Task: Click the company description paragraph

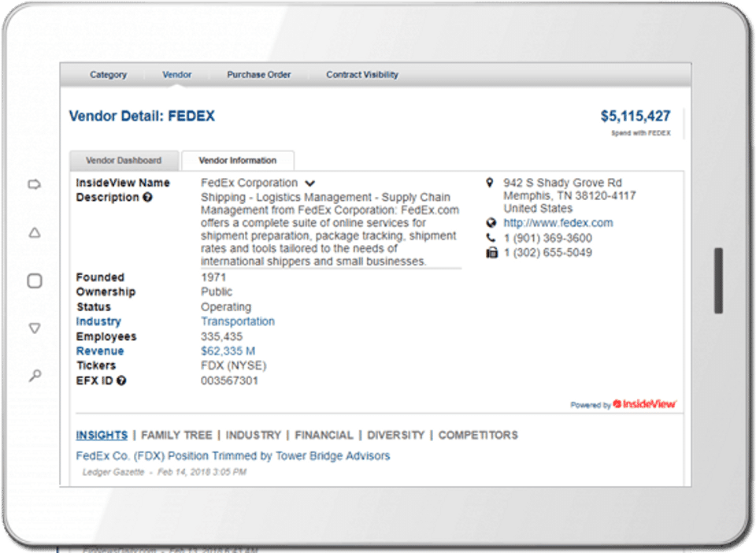Action: pyautogui.click(x=330, y=229)
